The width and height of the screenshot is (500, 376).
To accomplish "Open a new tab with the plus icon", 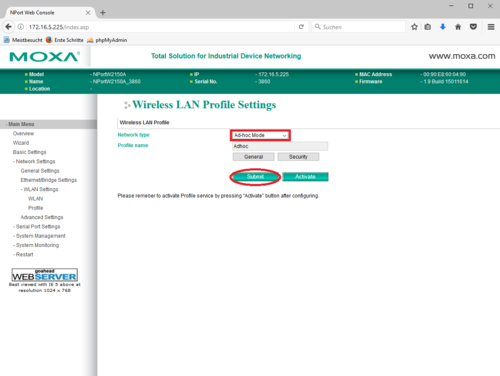I will coord(103,13).
